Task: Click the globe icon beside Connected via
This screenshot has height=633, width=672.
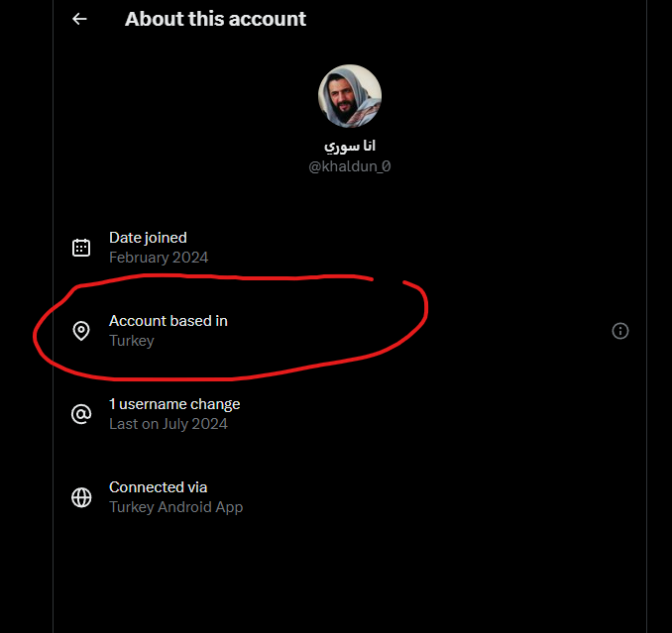Action: tap(81, 497)
